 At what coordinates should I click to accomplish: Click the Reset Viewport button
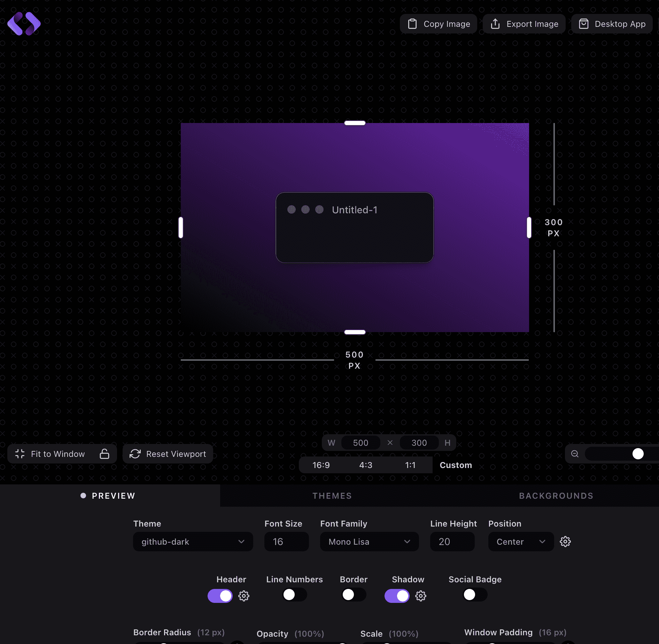(168, 454)
